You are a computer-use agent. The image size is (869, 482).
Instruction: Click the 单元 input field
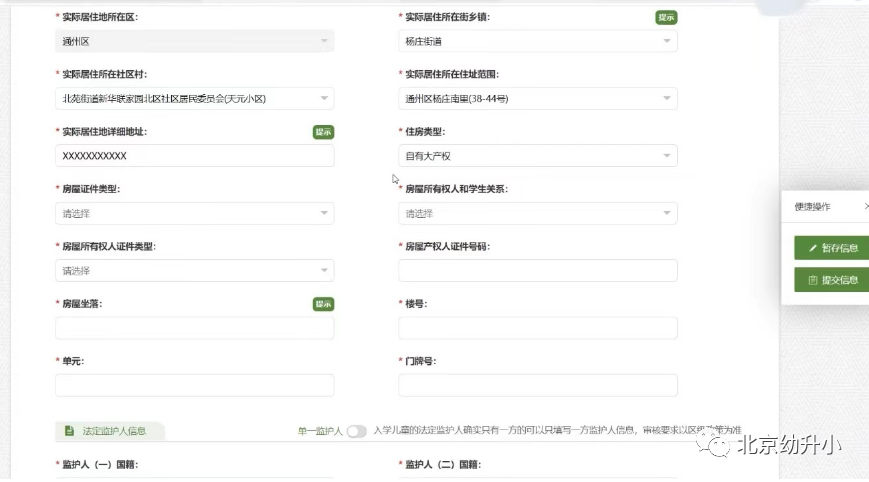pos(195,386)
